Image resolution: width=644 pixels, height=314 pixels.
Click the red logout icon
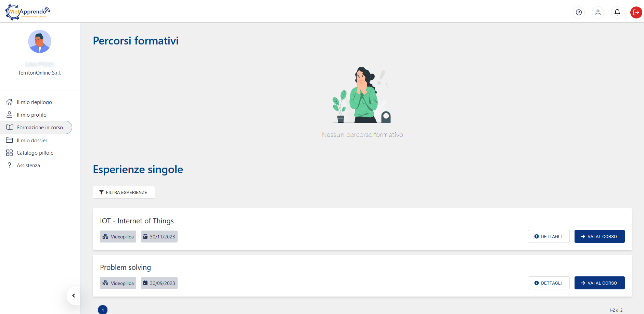point(636,12)
